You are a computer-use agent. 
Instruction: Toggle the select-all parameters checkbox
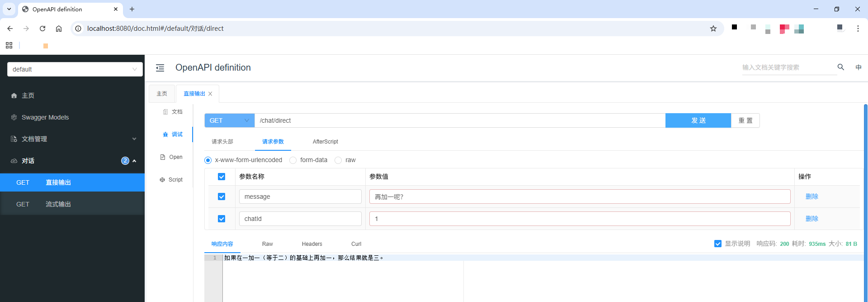pyautogui.click(x=222, y=177)
